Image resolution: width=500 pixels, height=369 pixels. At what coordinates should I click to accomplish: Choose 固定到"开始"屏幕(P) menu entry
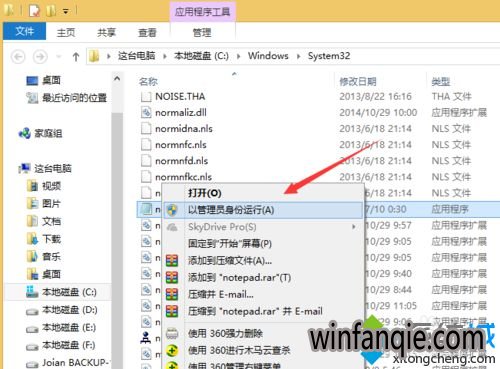tap(230, 243)
